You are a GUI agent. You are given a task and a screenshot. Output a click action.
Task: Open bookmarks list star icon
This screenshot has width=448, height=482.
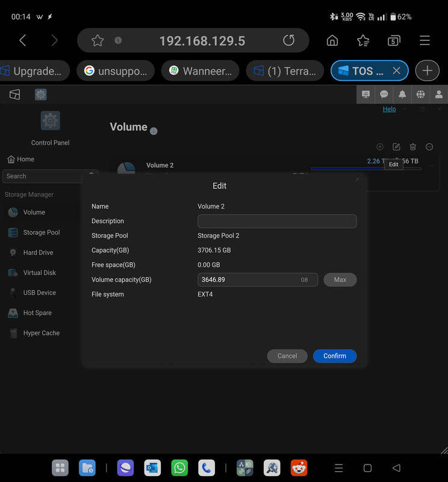(x=363, y=40)
